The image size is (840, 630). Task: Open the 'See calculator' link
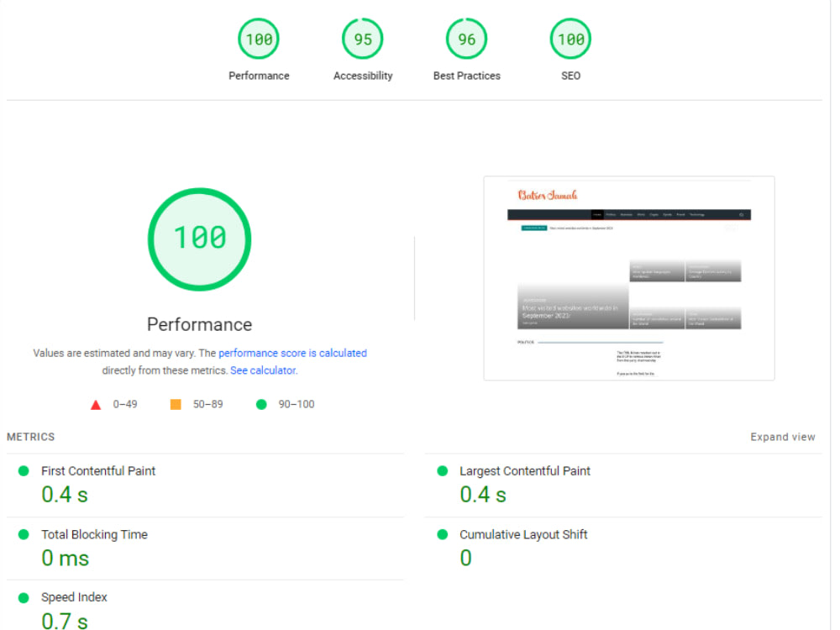262,370
